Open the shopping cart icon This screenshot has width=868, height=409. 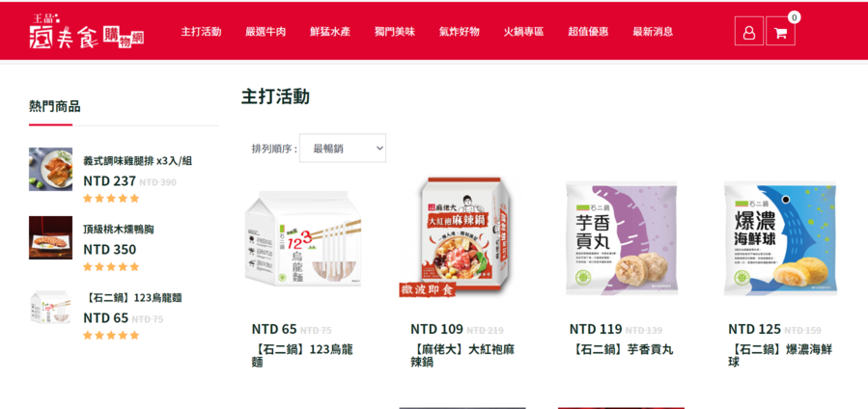tap(780, 31)
